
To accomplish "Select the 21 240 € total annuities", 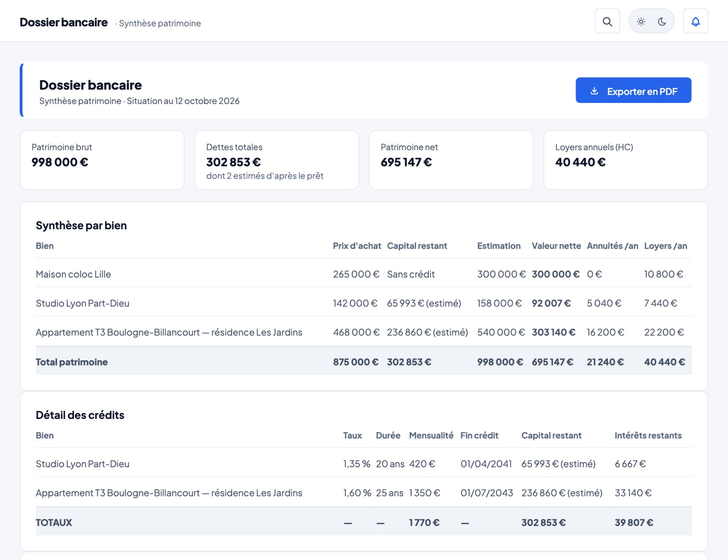I will [x=605, y=362].
